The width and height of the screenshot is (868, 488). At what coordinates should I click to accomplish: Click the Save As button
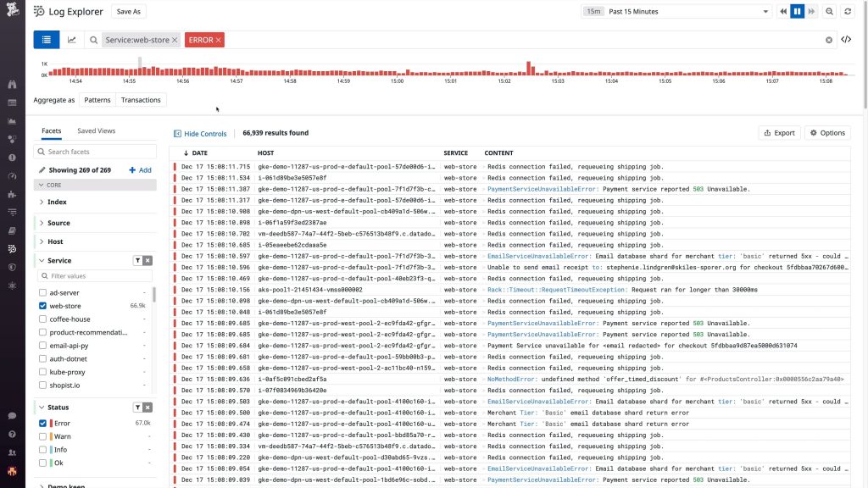(x=127, y=11)
